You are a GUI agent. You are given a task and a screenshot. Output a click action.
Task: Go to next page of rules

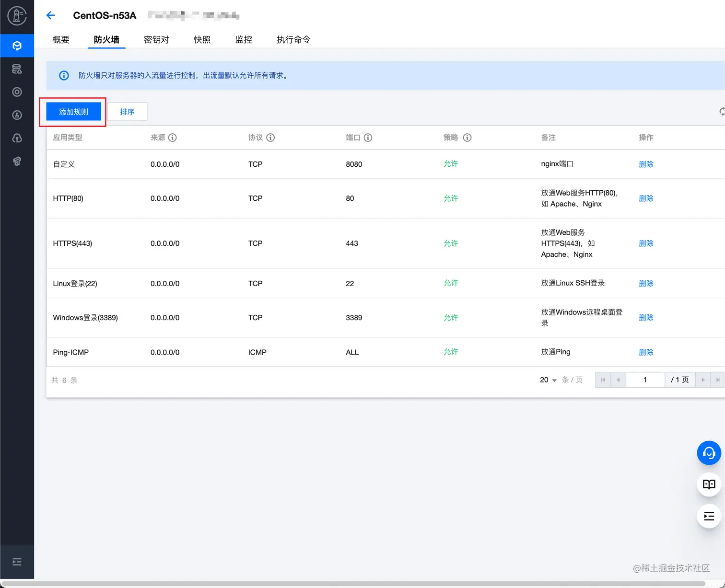click(x=703, y=380)
